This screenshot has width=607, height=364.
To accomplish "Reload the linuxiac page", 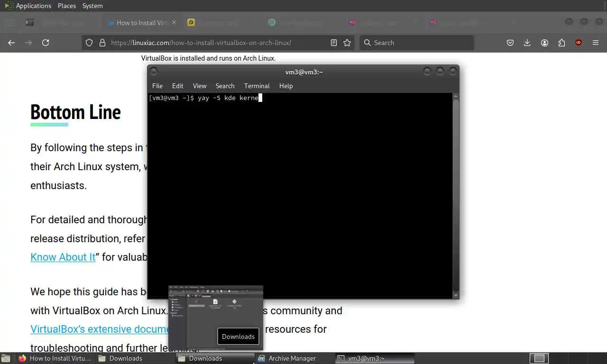I will click(46, 43).
